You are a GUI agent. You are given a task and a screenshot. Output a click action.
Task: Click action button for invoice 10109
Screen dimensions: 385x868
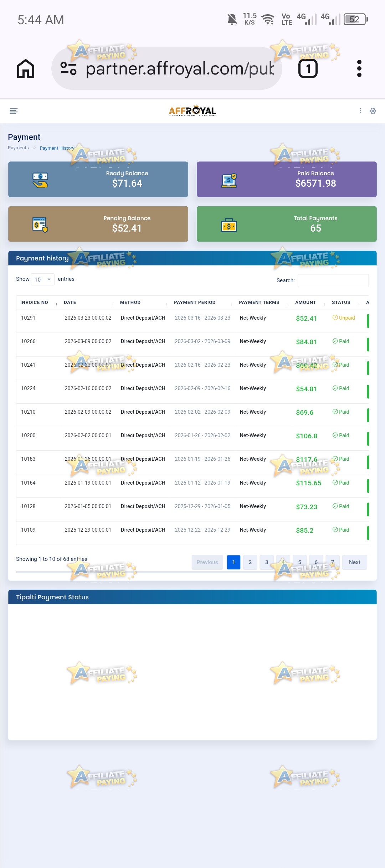368,533
